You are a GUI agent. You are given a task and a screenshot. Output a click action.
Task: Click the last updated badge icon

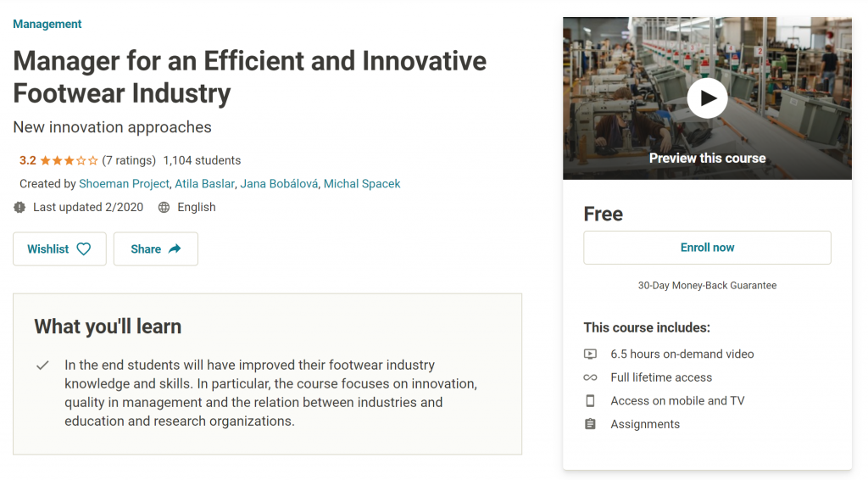(19, 208)
